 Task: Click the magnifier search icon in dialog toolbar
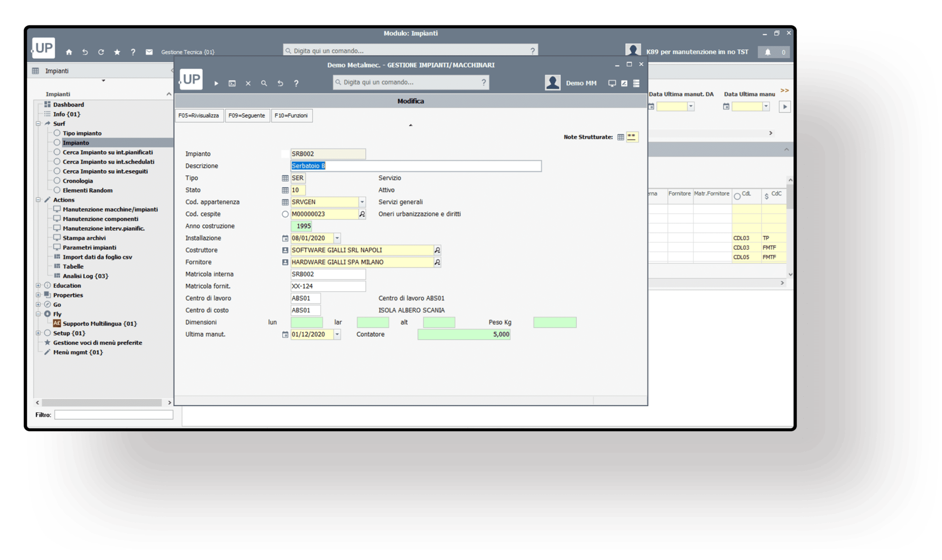coord(264,83)
